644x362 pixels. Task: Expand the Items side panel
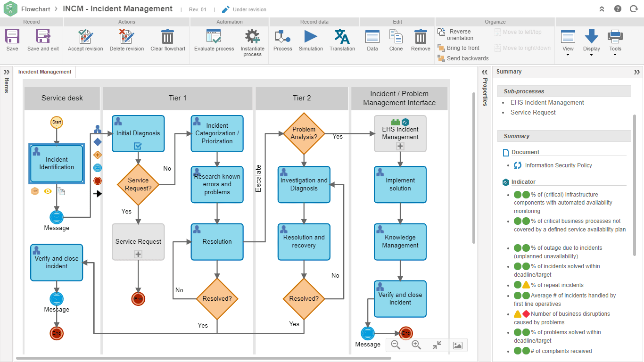click(x=6, y=72)
